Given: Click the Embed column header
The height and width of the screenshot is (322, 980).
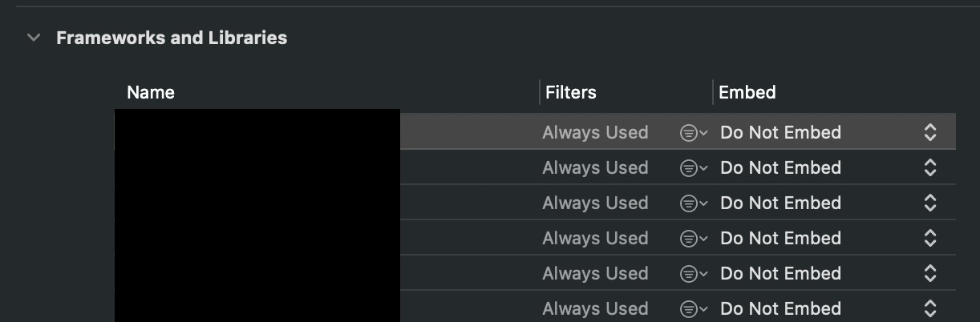Looking at the screenshot, I should coord(747,92).
